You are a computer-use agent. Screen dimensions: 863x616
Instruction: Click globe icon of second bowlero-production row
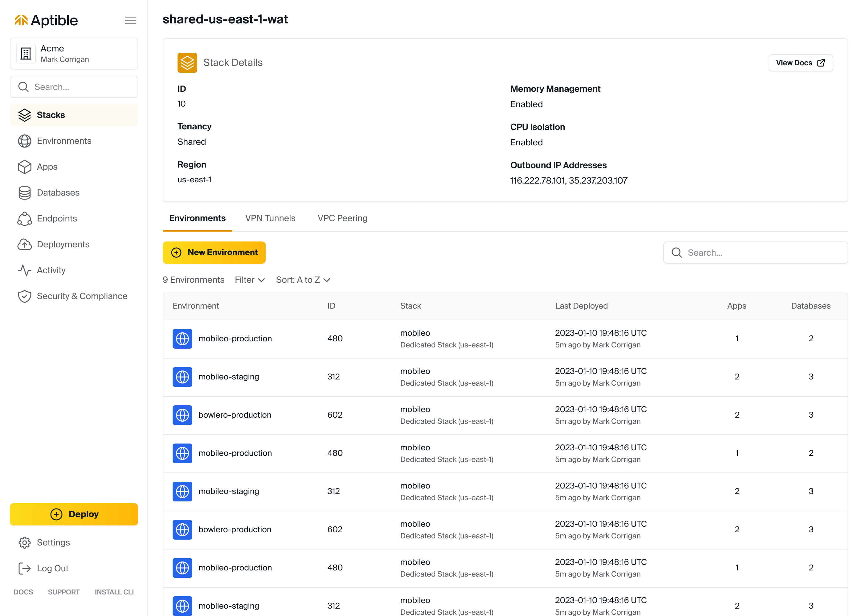182,530
